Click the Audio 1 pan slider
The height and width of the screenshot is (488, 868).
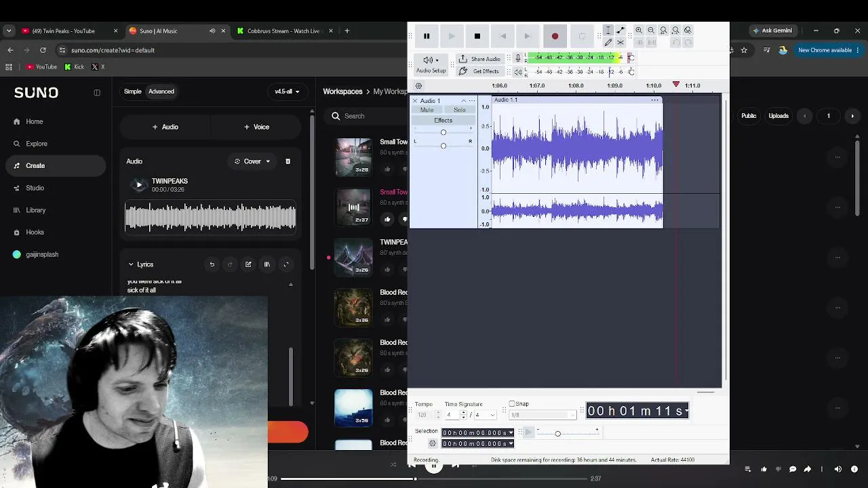tap(443, 146)
